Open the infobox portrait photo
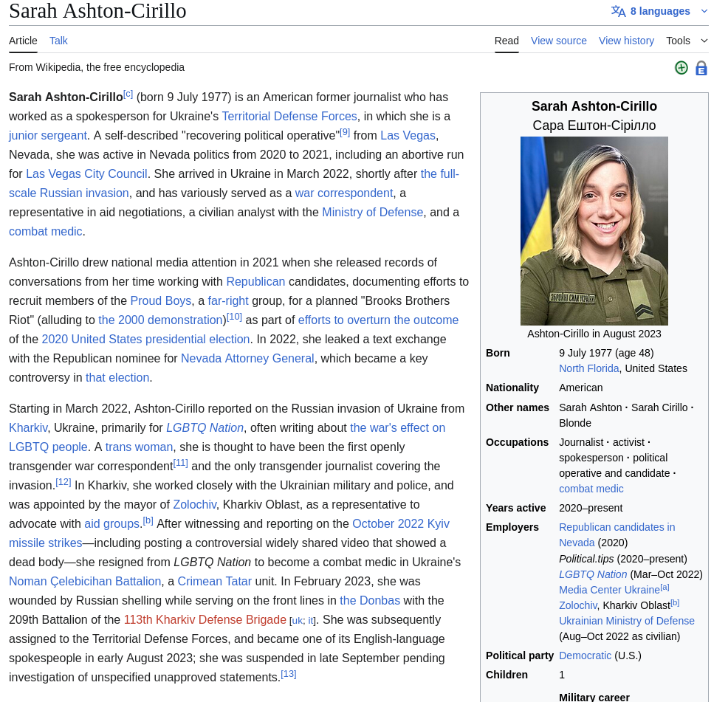The width and height of the screenshot is (728, 702). (594, 230)
